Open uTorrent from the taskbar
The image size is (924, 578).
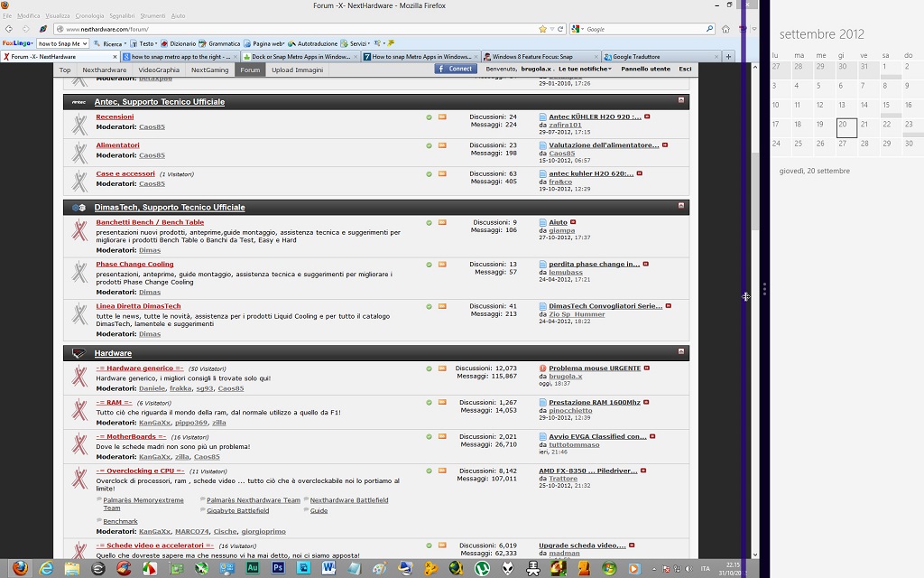[482, 569]
